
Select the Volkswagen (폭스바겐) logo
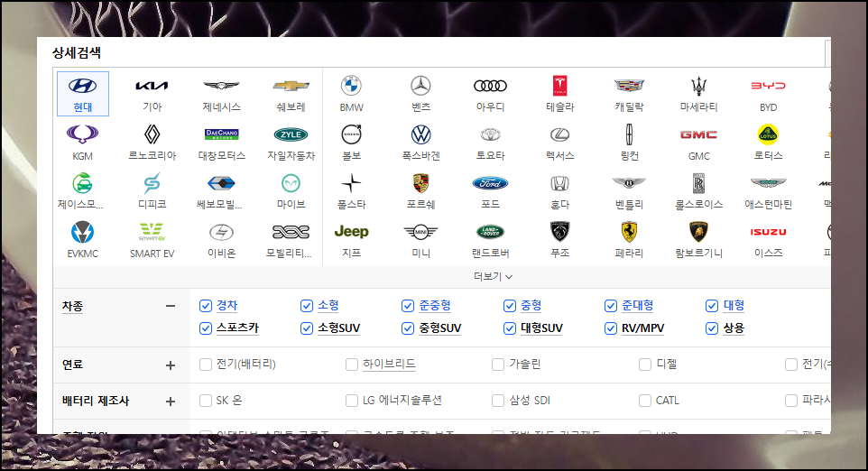(420, 134)
